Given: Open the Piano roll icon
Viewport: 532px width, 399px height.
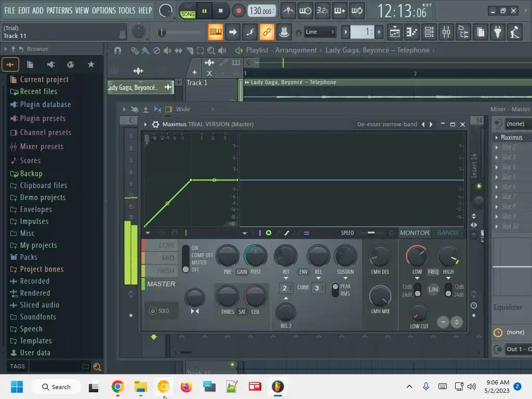Looking at the screenshot, I should pyautogui.click(x=411, y=32).
